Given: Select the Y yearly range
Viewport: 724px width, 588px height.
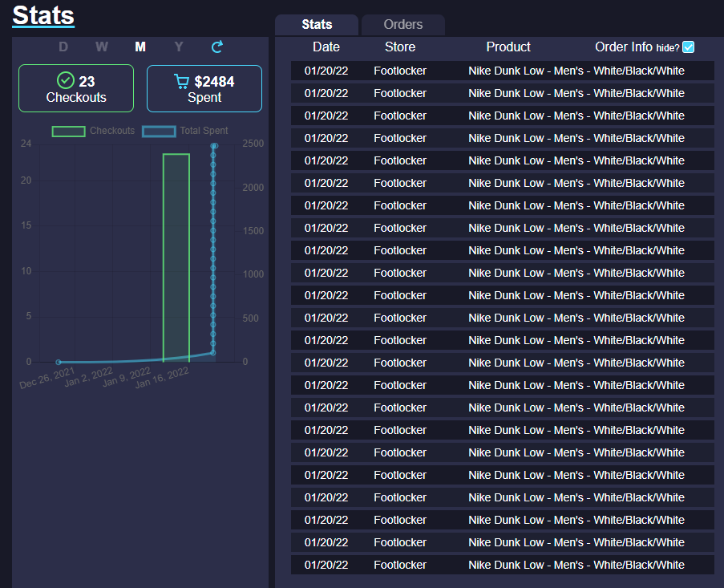Looking at the screenshot, I should pos(179,47).
